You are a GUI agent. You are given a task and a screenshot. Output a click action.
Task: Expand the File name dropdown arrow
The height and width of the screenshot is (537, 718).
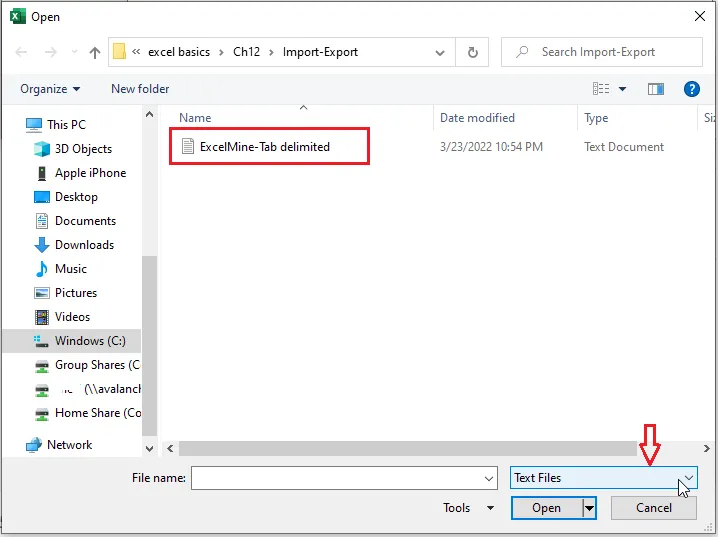[x=489, y=478]
